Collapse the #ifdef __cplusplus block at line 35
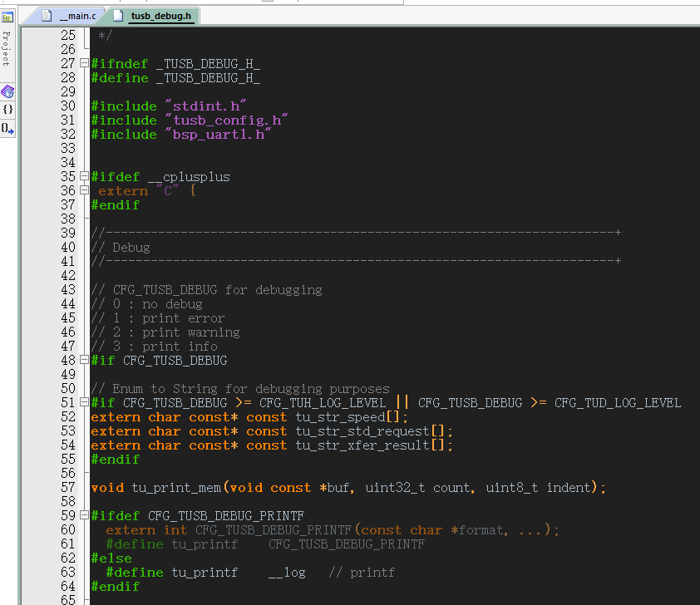This screenshot has width=700, height=605. click(84, 176)
